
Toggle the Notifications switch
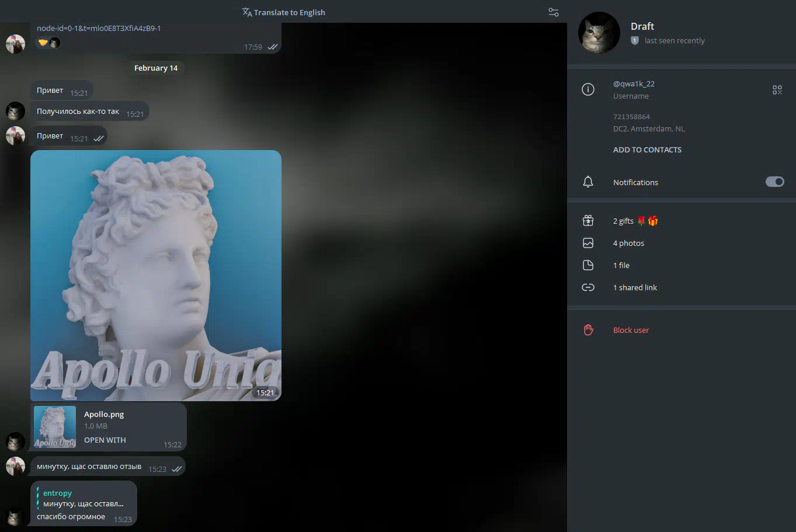[x=774, y=182]
